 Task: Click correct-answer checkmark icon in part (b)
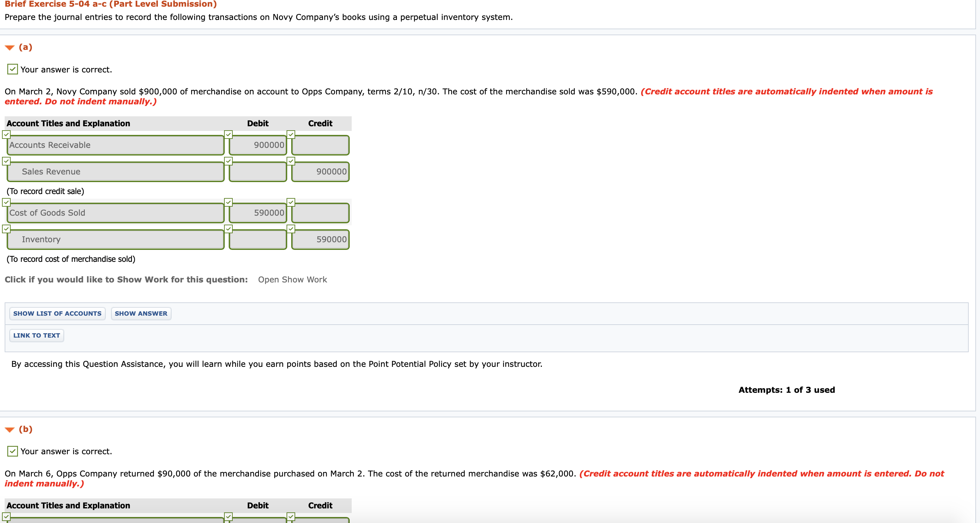pyautogui.click(x=13, y=451)
